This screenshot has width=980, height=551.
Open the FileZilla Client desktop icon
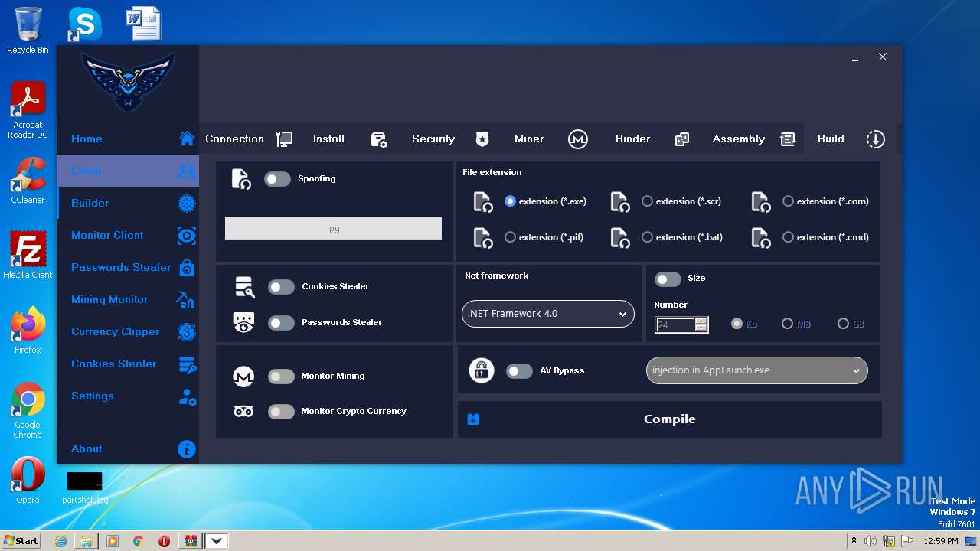coord(28,256)
